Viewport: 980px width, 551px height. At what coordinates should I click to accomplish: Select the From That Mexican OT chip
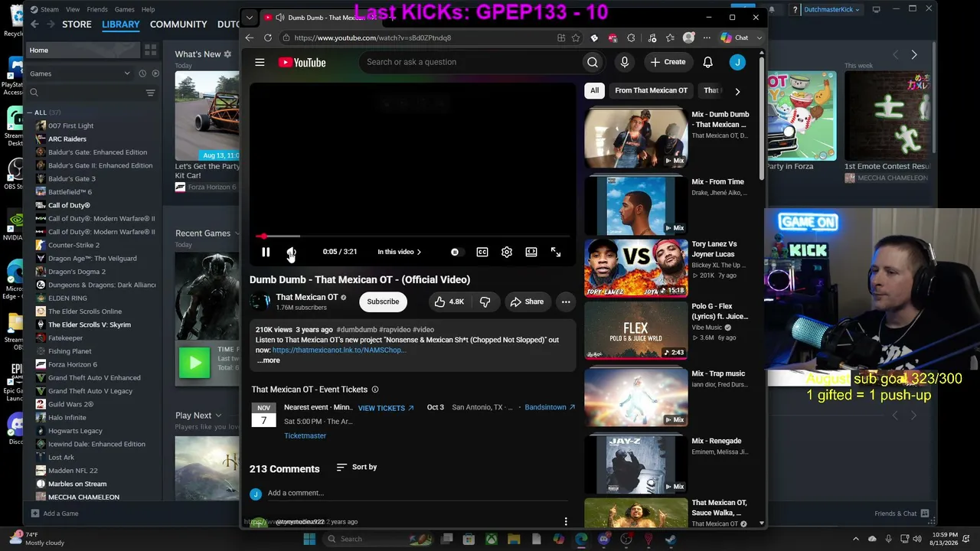click(651, 90)
